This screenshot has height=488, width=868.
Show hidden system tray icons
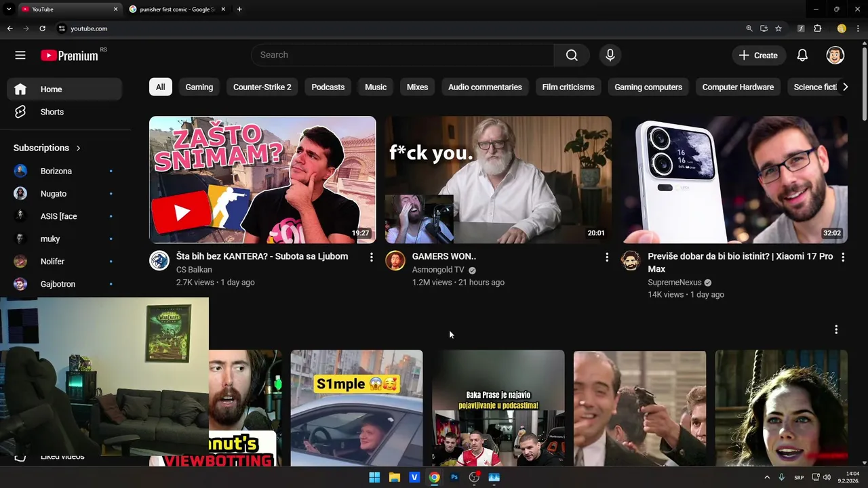coord(767,477)
